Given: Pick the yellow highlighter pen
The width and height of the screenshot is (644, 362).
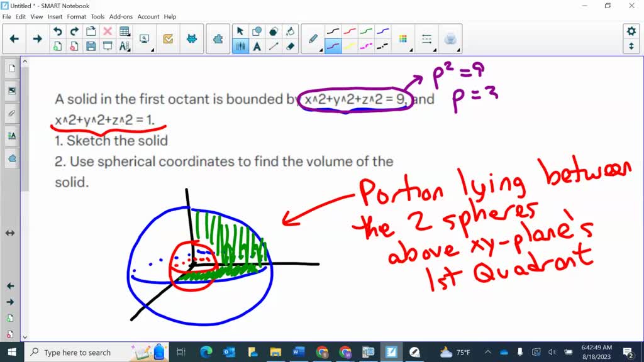Looking at the screenshot, I should click(350, 47).
